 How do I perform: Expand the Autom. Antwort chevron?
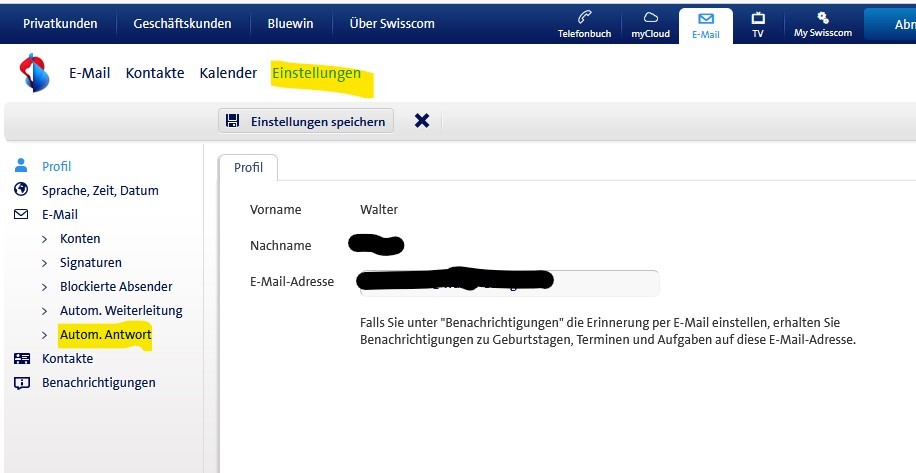[x=44, y=335]
